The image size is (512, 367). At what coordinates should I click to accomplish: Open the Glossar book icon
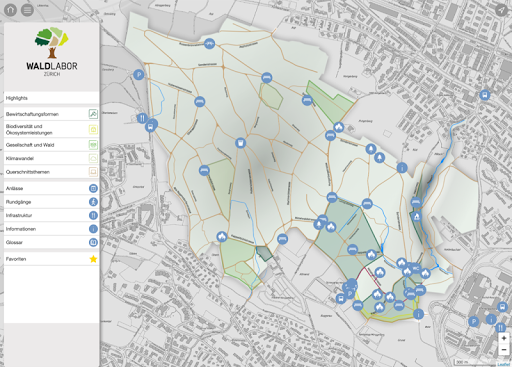(x=93, y=242)
